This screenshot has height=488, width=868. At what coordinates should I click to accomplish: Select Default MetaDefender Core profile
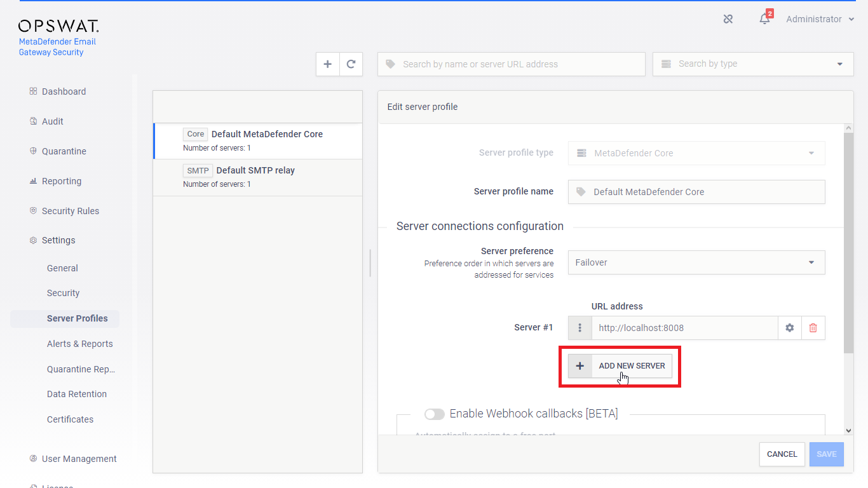[258, 140]
